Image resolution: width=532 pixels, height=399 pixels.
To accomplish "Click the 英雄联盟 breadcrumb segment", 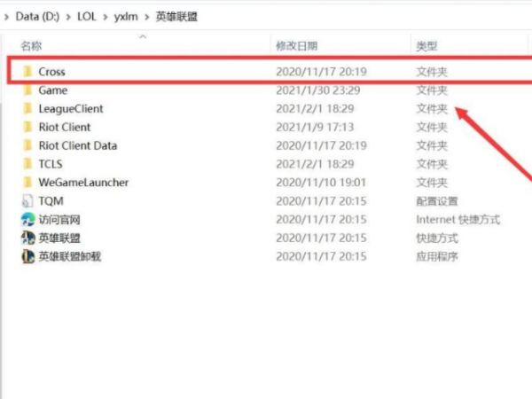I will 176,16.
